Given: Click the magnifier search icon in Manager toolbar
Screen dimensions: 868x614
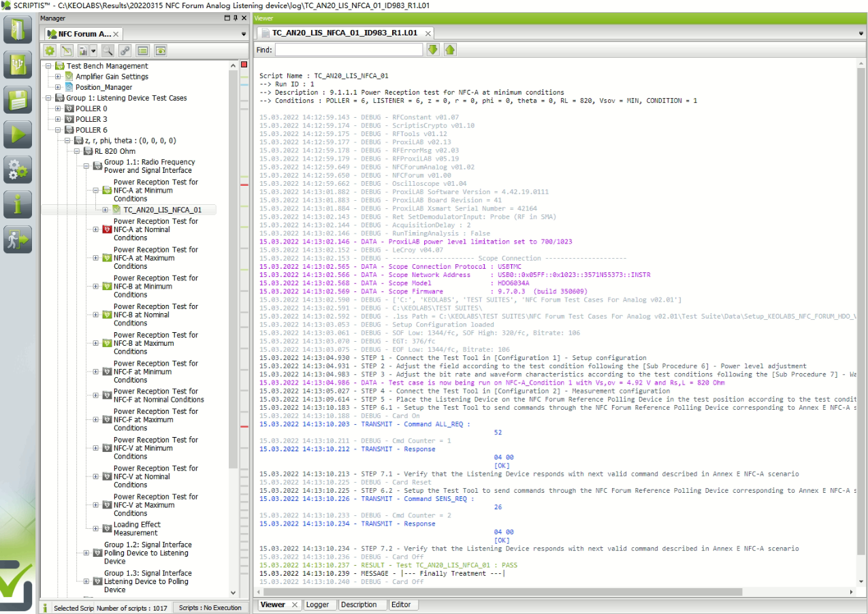Looking at the screenshot, I should coord(108,50).
